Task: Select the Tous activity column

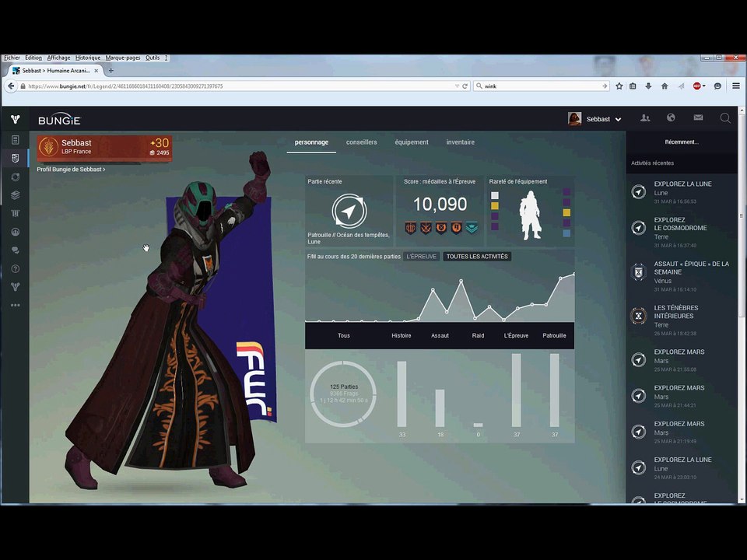Action: pyautogui.click(x=343, y=335)
